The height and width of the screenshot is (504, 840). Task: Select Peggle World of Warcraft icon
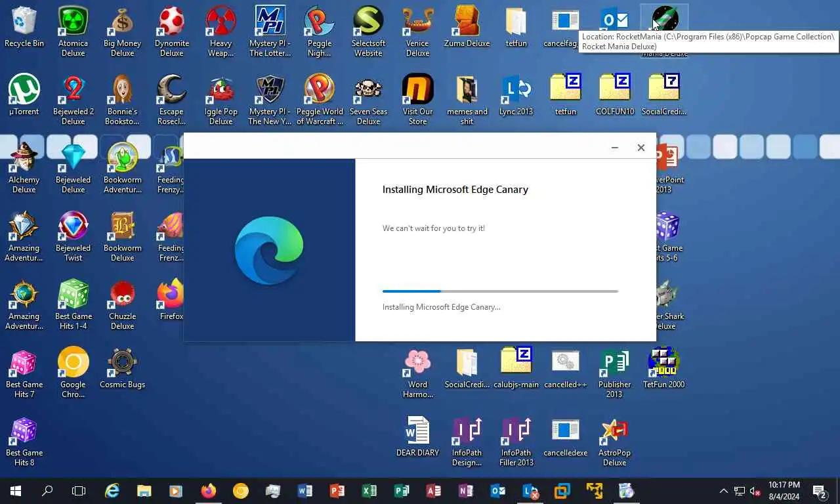click(x=319, y=99)
